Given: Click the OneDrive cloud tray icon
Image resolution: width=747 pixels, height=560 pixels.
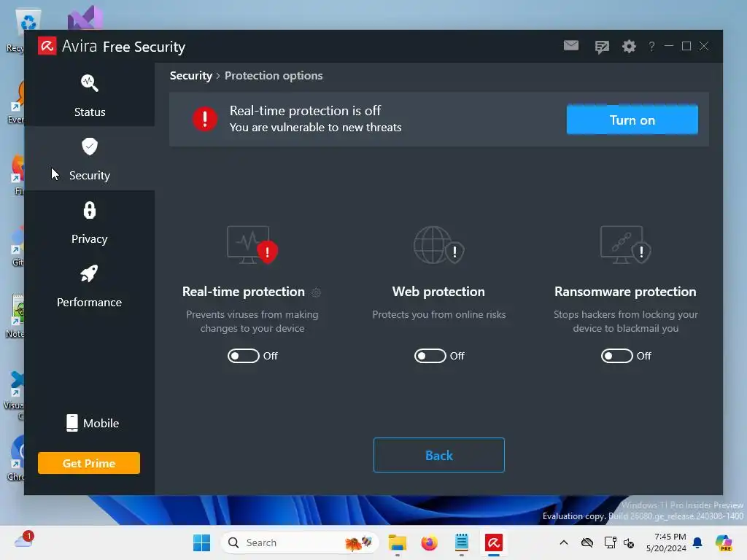Looking at the screenshot, I should (x=587, y=542).
